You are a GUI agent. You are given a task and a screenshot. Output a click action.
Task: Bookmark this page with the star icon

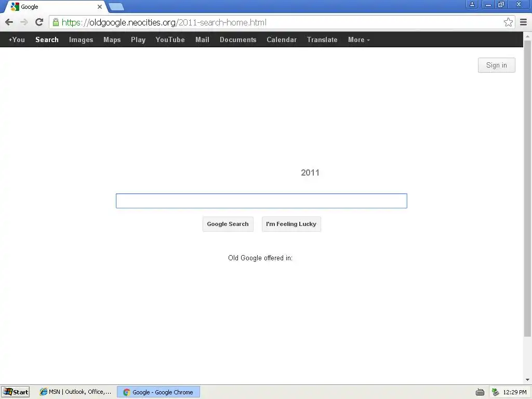click(508, 22)
